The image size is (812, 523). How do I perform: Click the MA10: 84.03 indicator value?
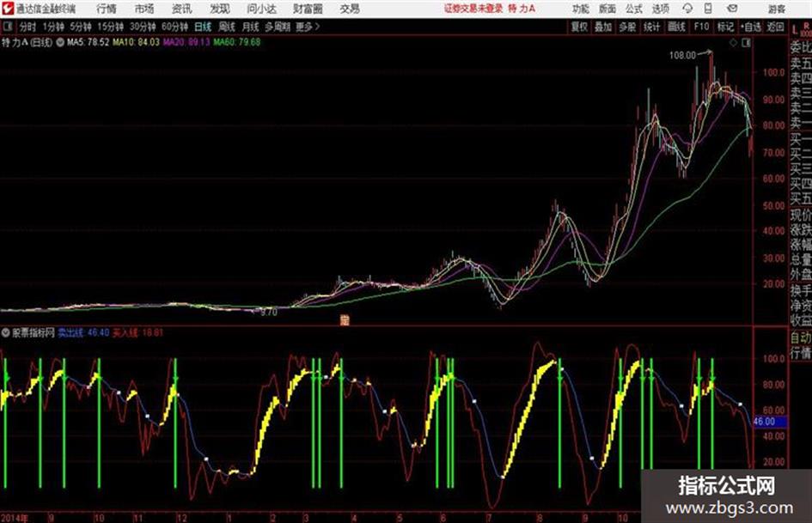tap(137, 42)
